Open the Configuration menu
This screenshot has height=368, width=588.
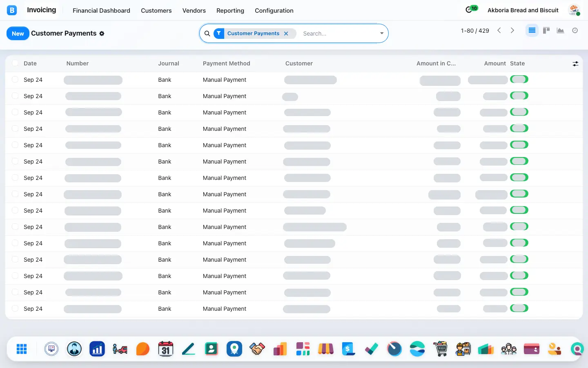click(x=274, y=11)
